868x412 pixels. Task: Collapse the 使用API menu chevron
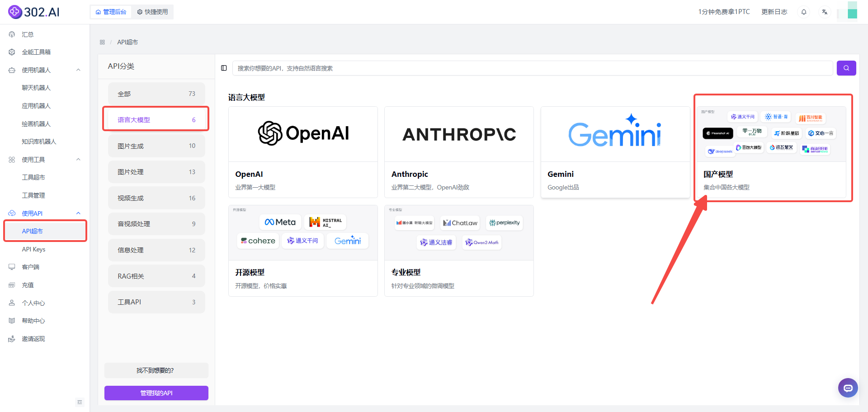tap(78, 213)
